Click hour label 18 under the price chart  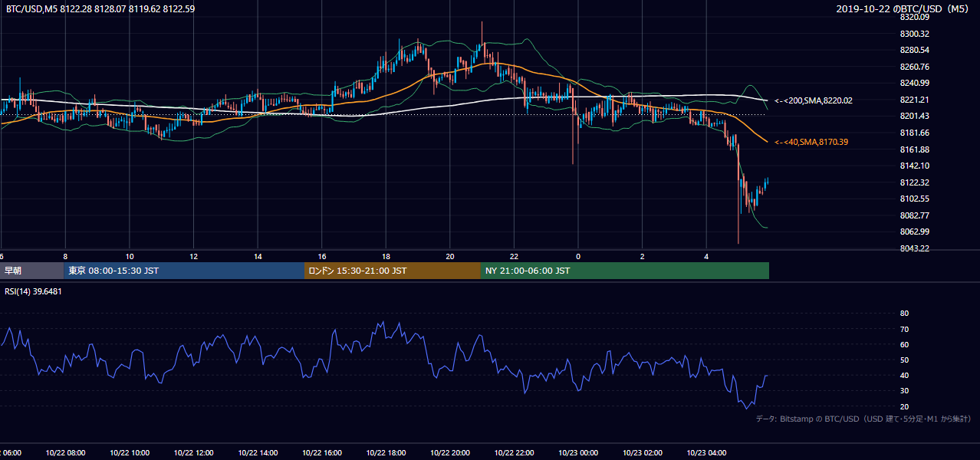click(386, 256)
